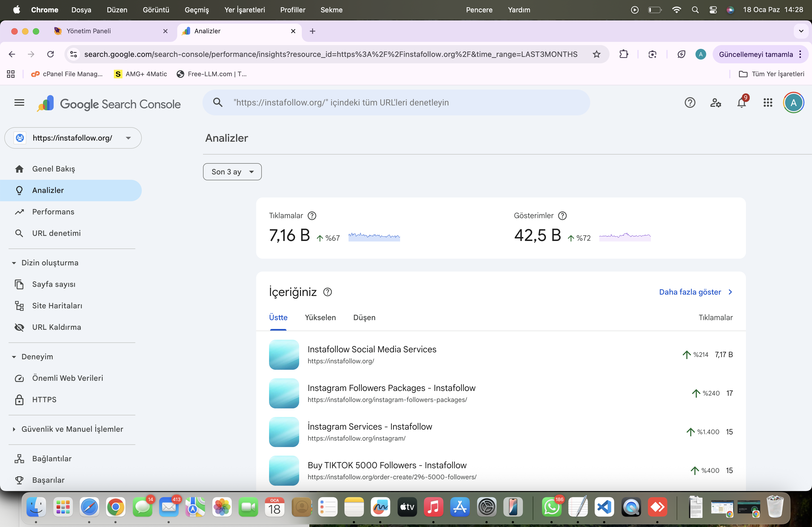Click the URL inspection search field

(x=396, y=103)
